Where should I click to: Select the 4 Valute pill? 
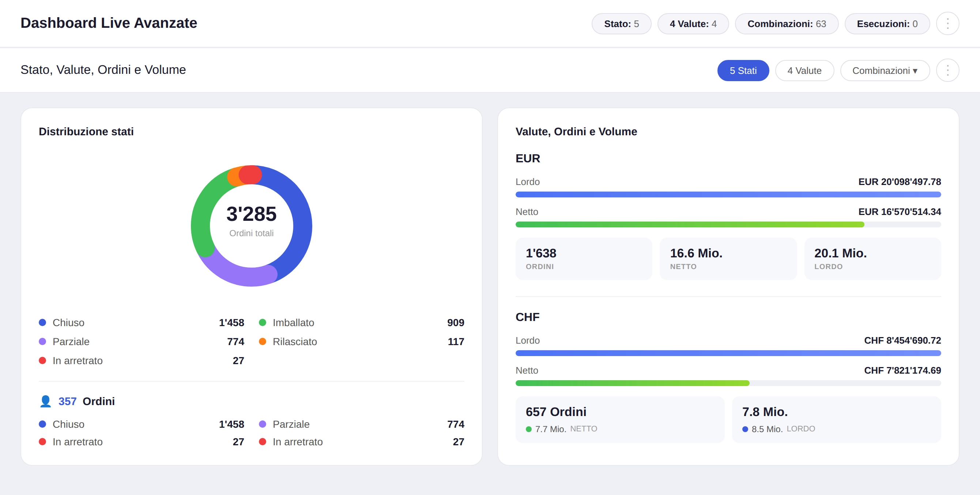(804, 71)
